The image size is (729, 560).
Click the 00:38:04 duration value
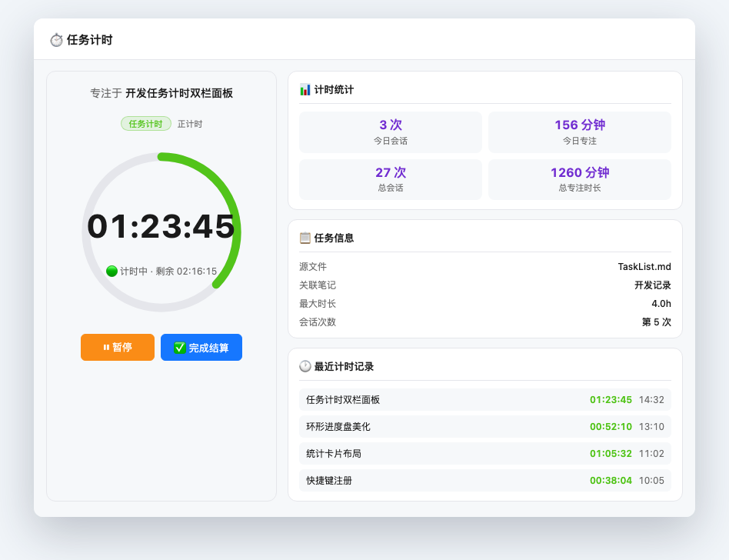tap(611, 481)
